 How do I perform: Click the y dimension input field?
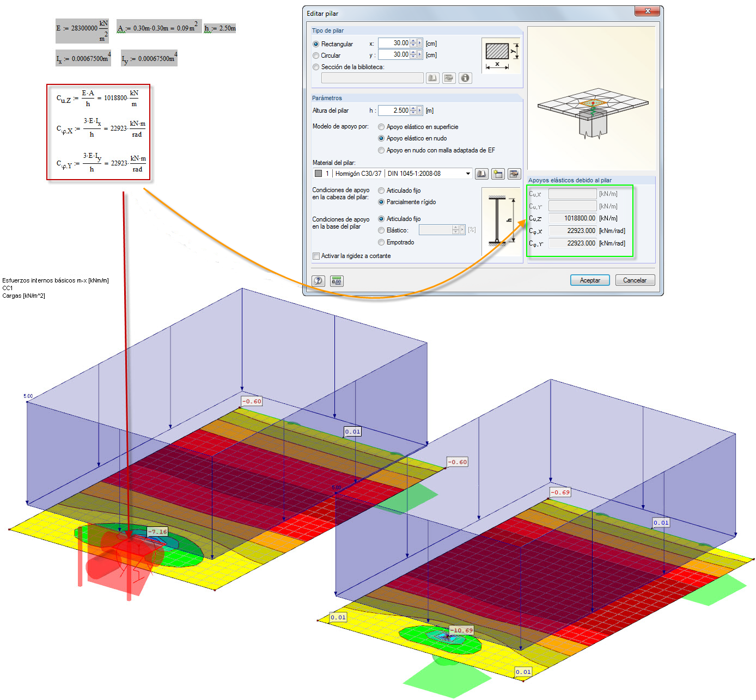coord(394,54)
